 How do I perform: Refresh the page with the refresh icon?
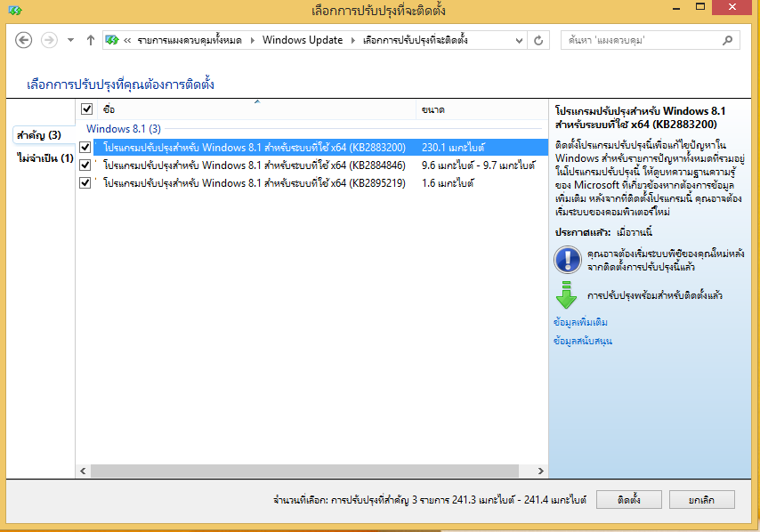click(538, 41)
